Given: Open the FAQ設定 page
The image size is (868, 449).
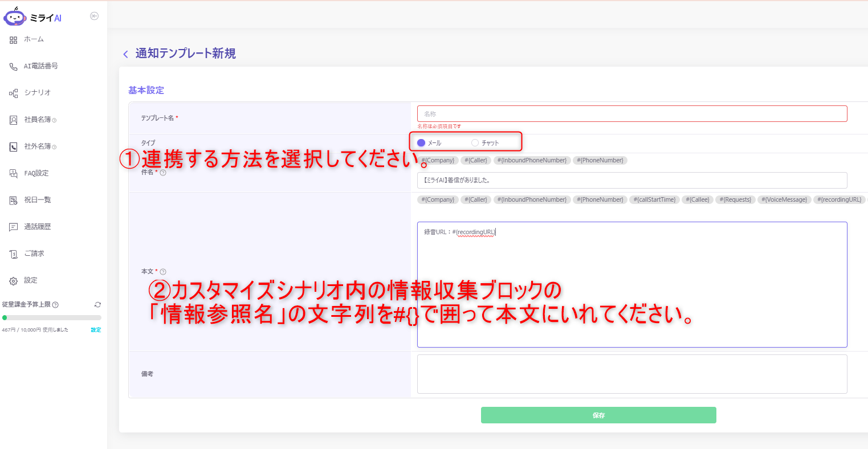Looking at the screenshot, I should pos(36,173).
